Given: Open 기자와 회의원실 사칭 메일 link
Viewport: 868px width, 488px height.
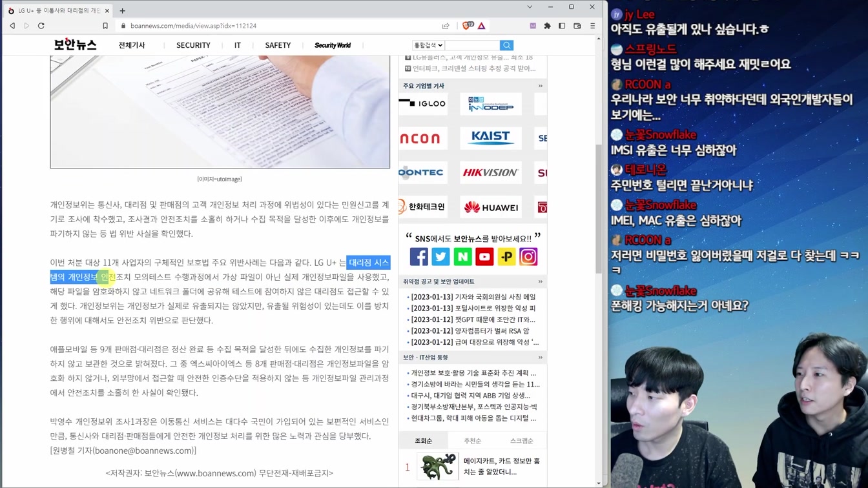Looking at the screenshot, I should [473, 297].
